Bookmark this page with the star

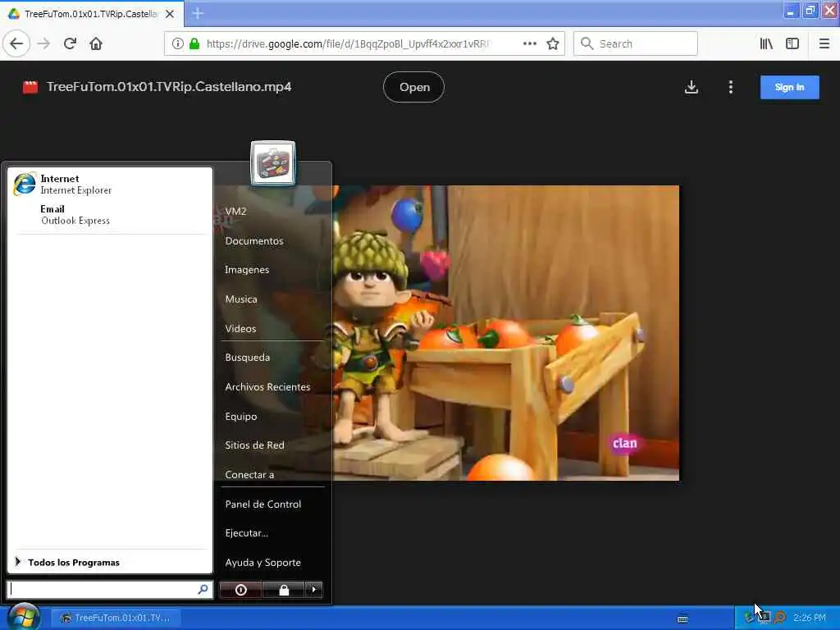(553, 43)
